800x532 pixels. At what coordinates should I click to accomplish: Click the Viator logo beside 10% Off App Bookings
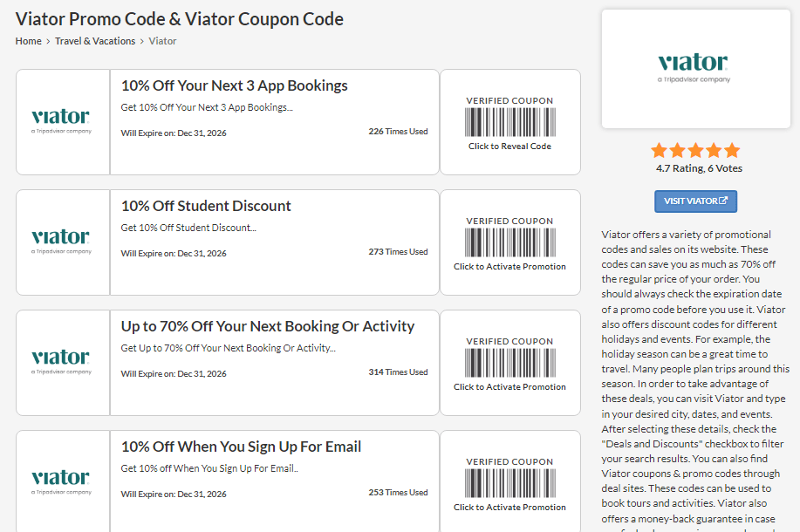click(60, 121)
